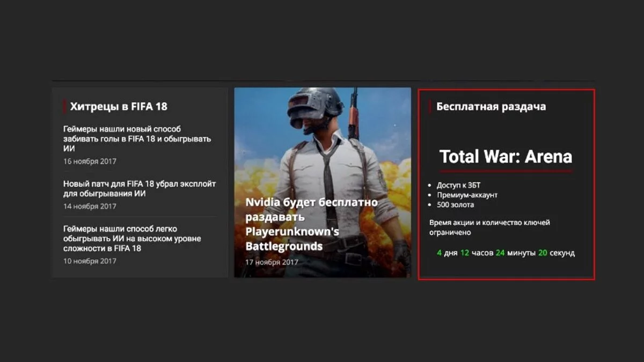Click the '500 золота' bullet item
The width and height of the screenshot is (644, 362).
tap(455, 204)
